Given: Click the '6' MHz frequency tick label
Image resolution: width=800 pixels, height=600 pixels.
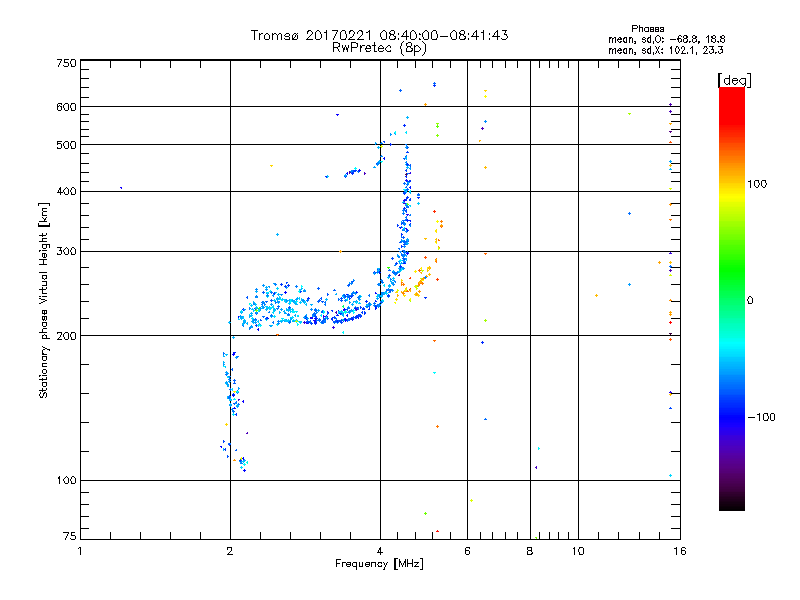Looking at the screenshot, I should coord(467,551).
